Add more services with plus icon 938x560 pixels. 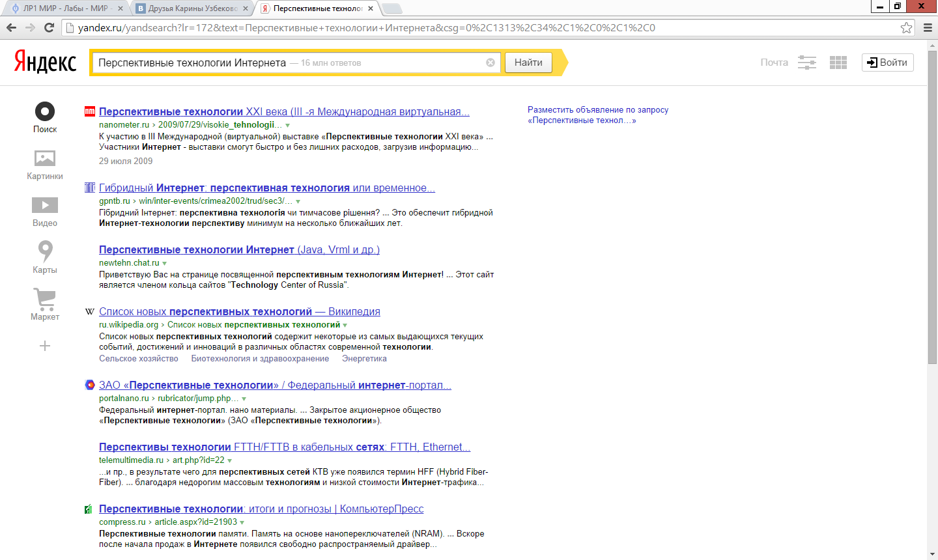(x=45, y=346)
